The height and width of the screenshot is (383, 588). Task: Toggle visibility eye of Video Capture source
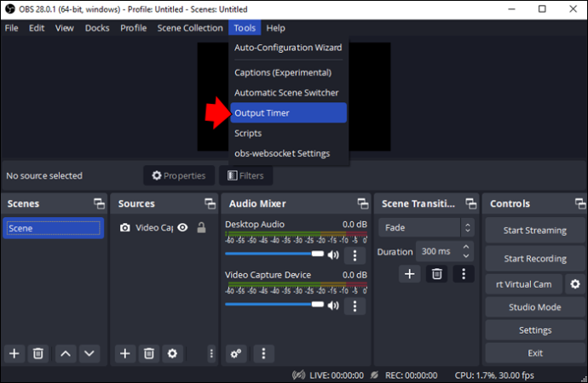182,227
